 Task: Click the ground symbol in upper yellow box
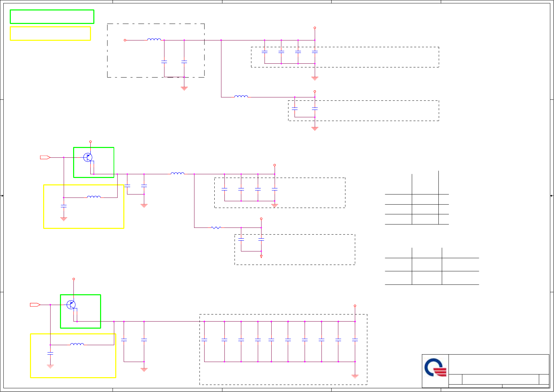click(64, 219)
